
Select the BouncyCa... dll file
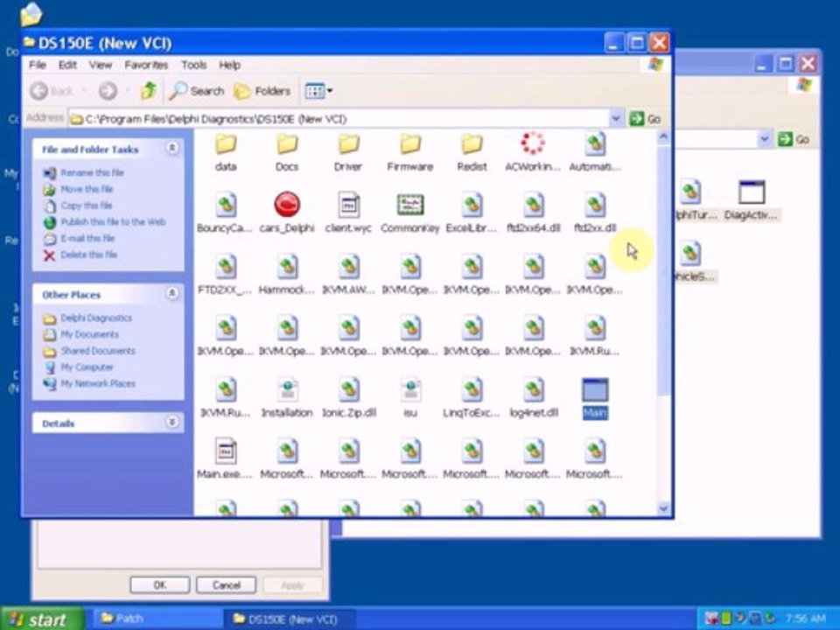[226, 213]
